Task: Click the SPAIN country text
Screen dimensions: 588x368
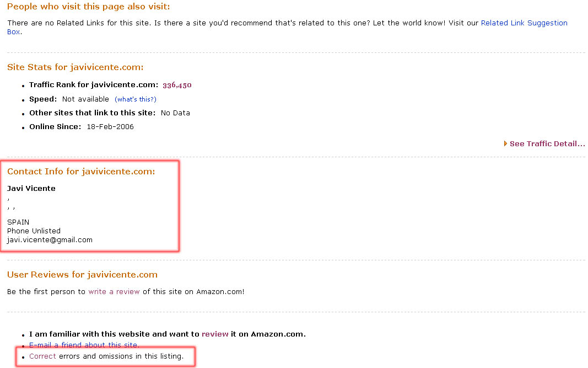Action: click(x=18, y=222)
